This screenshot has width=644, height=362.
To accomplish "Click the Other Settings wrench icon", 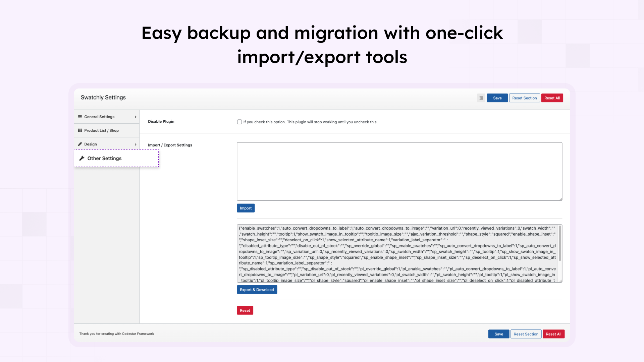I will (82, 158).
